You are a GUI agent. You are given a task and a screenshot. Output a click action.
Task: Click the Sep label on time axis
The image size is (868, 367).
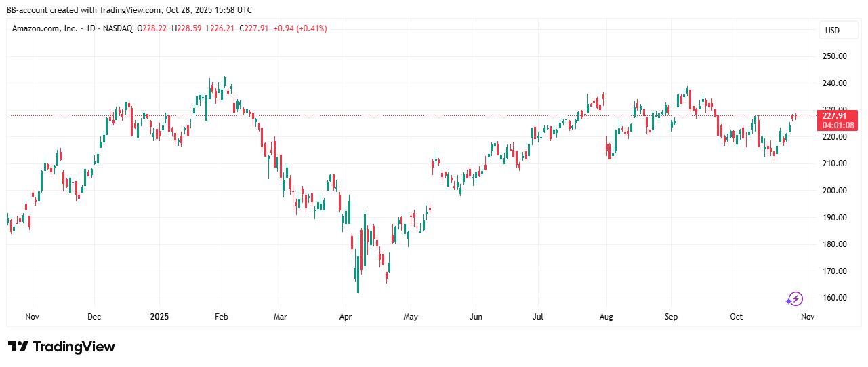tap(671, 317)
